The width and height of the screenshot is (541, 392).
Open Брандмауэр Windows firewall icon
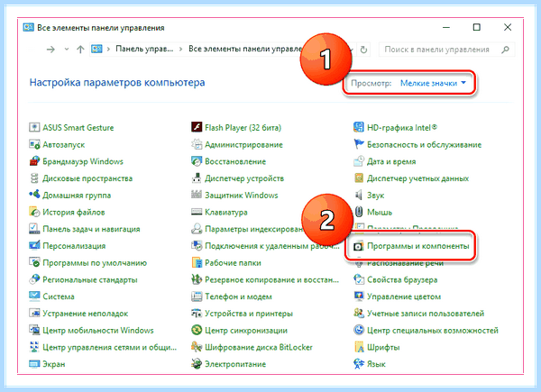(34, 161)
